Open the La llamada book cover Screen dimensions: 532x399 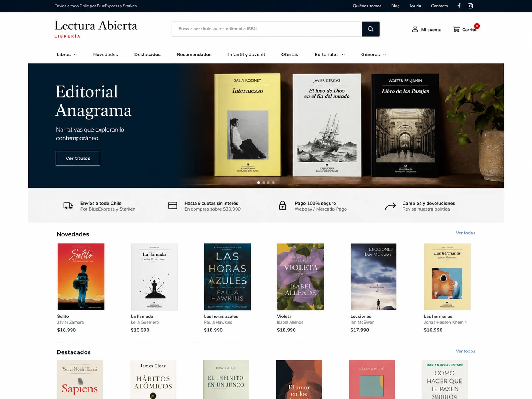click(154, 277)
